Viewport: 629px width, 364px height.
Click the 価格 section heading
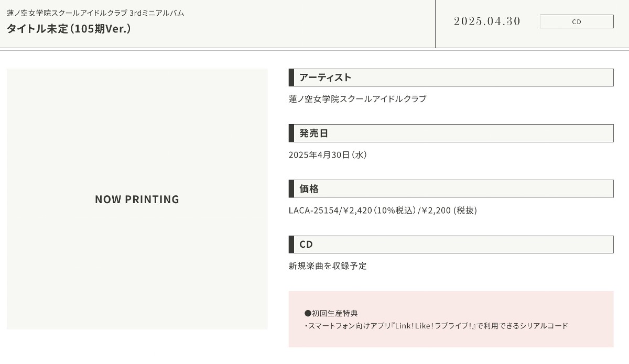click(309, 189)
